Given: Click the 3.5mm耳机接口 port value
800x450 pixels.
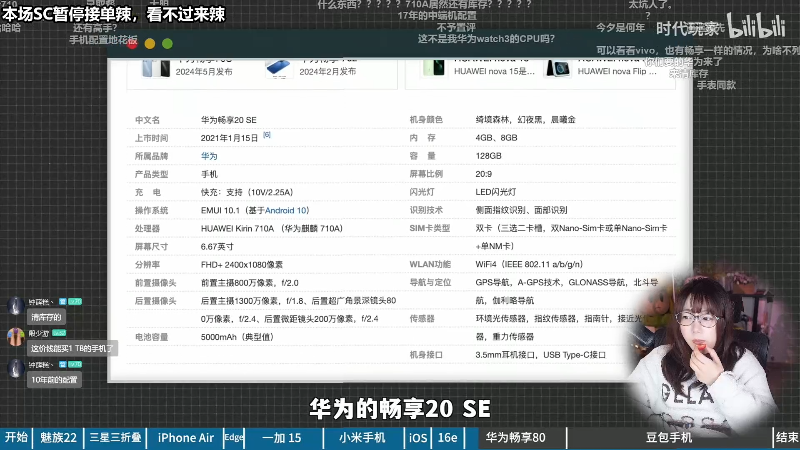Looking at the screenshot, I should 540,355.
